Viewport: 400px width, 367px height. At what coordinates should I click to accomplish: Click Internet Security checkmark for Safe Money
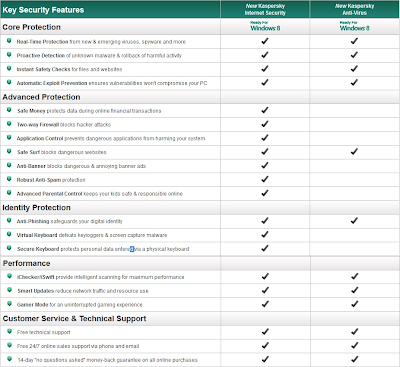tap(265, 110)
